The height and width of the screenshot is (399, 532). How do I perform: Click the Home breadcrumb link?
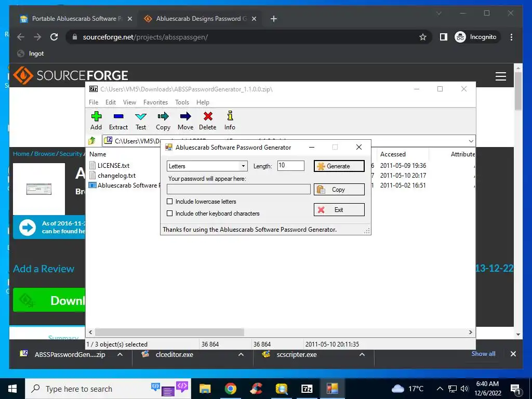[21, 154]
